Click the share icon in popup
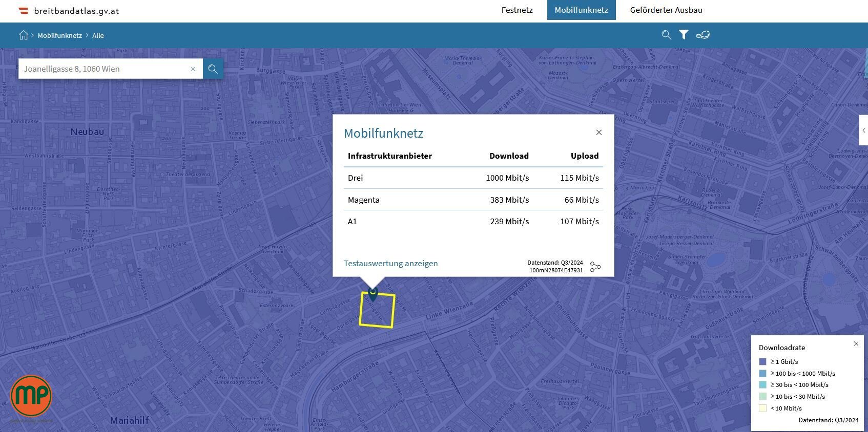This screenshot has height=432, width=868. [x=595, y=267]
